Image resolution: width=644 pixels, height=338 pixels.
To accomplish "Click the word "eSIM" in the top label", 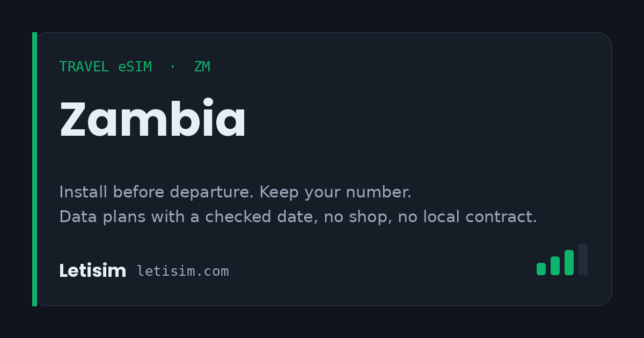I will point(135,67).
